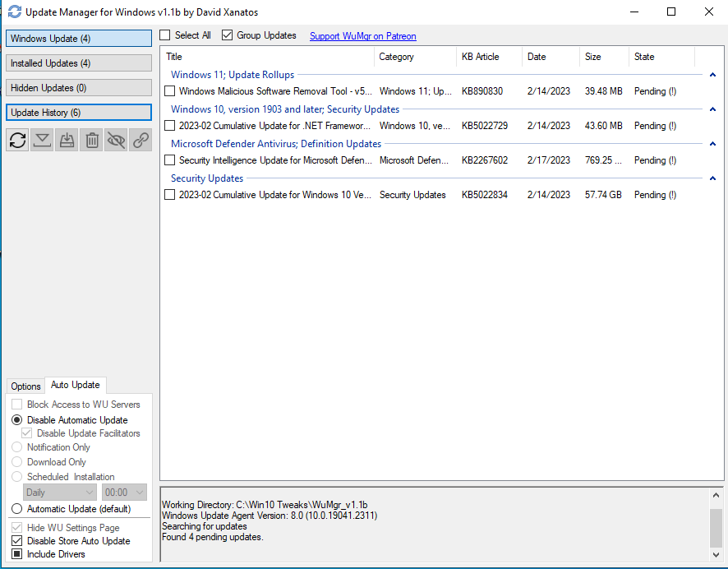
Task: Select Disable Automatic Update radio button
Action: 16,420
